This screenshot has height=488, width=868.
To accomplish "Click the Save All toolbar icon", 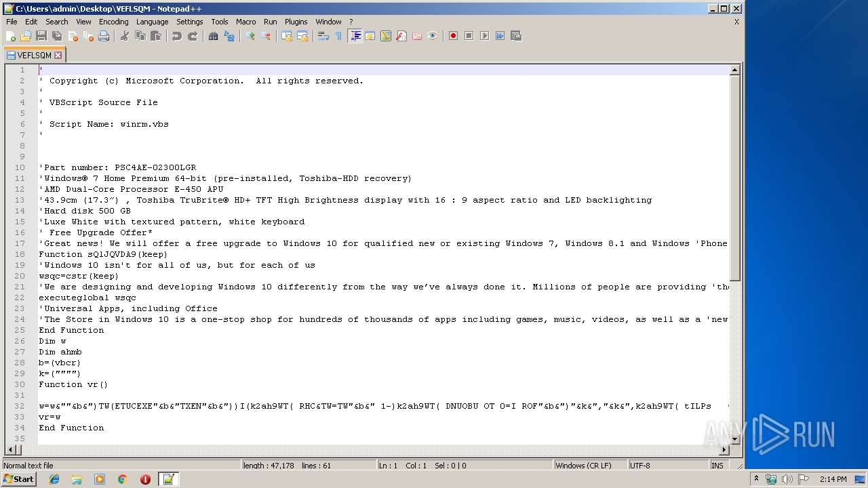I will (57, 36).
